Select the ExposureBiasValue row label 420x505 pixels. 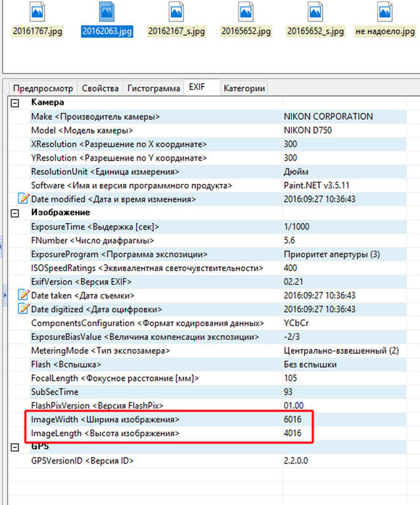tap(145, 337)
